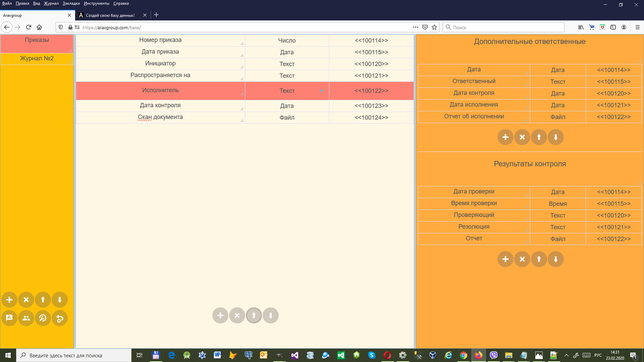This screenshot has width=644, height=362.
Task: Click the Firefox reload page button
Action: point(29,27)
